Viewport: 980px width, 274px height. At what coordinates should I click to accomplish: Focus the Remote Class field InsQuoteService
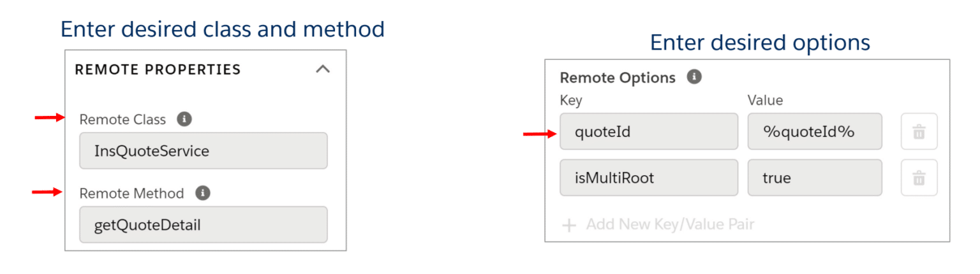coord(203,151)
